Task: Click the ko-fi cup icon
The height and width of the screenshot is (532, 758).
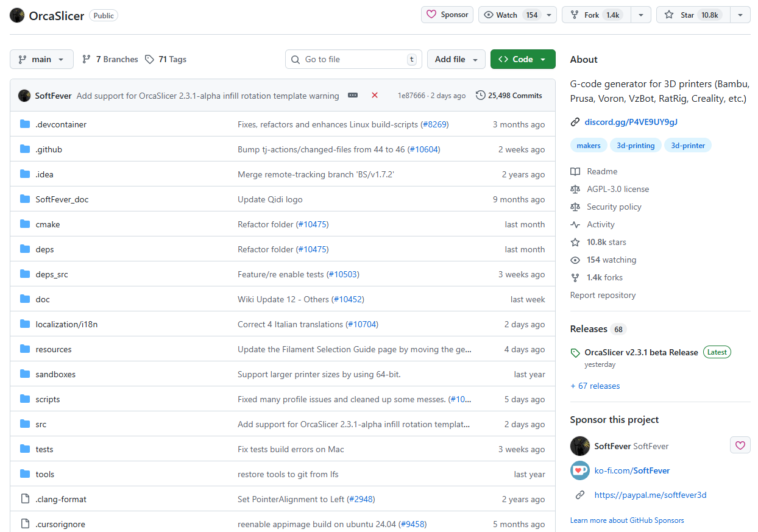Action: tap(580, 470)
